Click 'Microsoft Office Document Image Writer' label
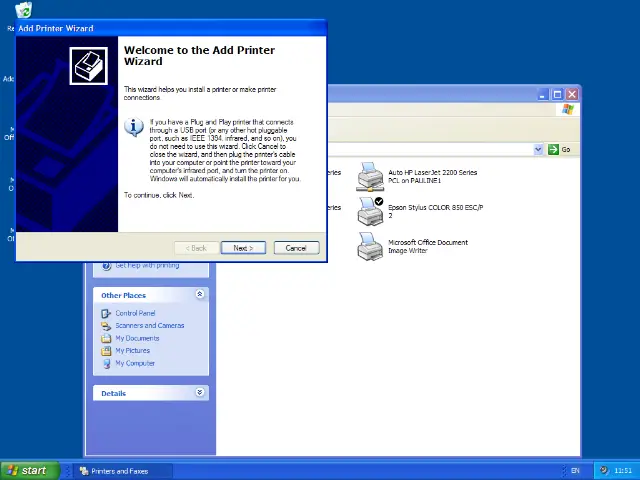This screenshot has width=640, height=480. pyautogui.click(x=428, y=246)
